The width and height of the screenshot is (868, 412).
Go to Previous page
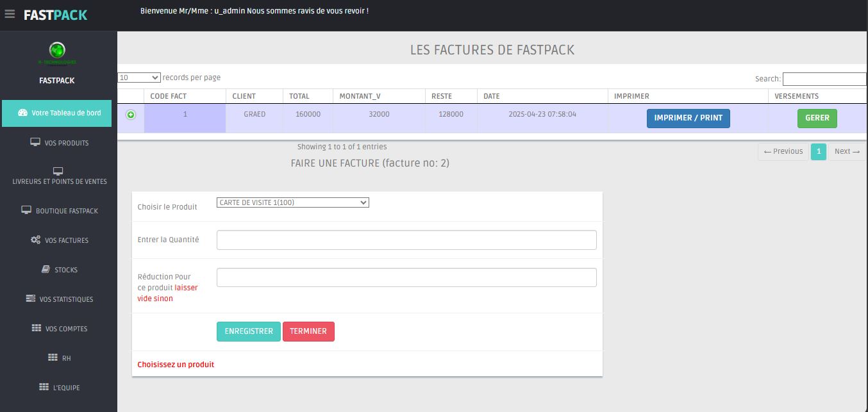783,152
